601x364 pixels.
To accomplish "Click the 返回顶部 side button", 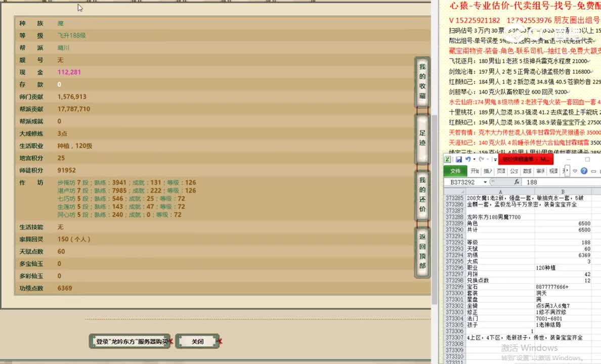I will pyautogui.click(x=422, y=251).
